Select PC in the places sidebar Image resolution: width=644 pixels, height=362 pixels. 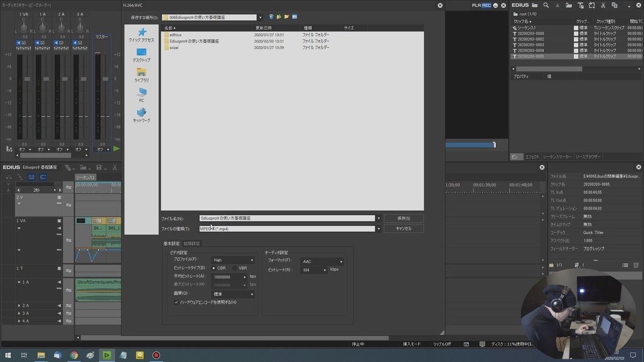[x=142, y=95]
